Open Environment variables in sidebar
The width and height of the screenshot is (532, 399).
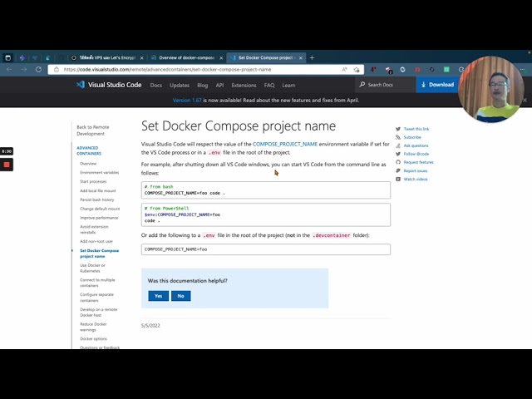pos(100,172)
